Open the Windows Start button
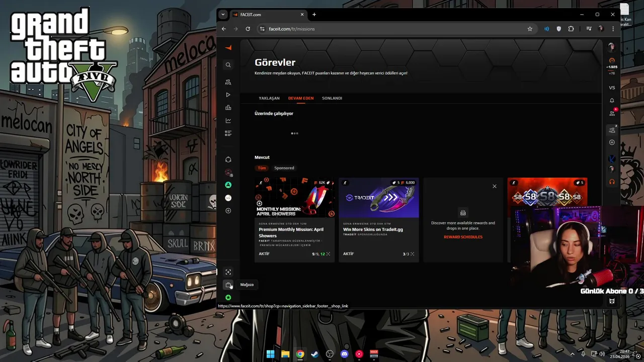This screenshot has height=362, width=644. pos(271,354)
